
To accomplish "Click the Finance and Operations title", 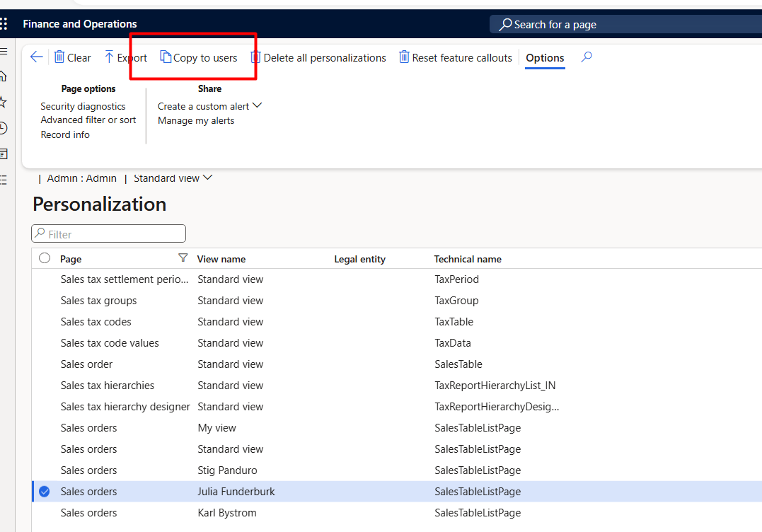I will tap(80, 24).
